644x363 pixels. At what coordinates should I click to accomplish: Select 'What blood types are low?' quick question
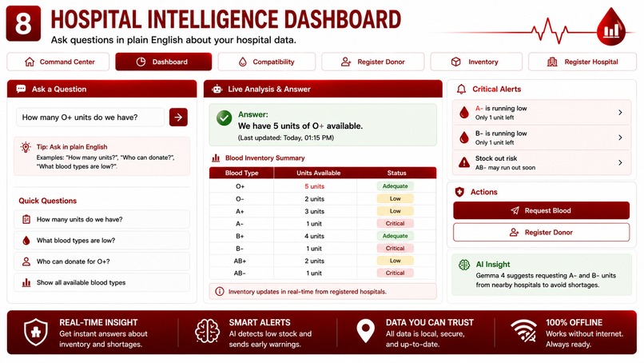pyautogui.click(x=101, y=241)
